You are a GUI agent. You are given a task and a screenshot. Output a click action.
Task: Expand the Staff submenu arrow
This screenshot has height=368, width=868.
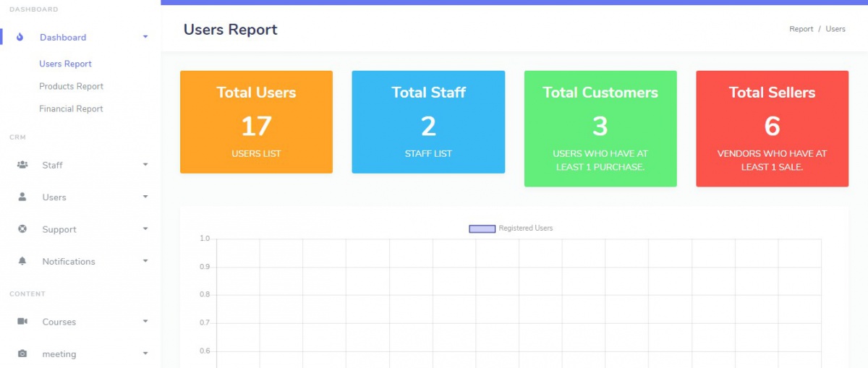click(145, 165)
